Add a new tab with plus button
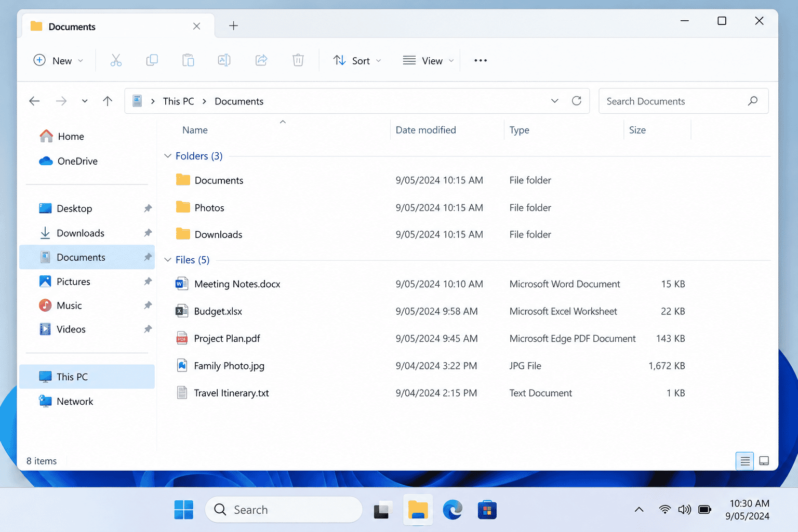Screen dimensions: 798x532 [234, 25]
